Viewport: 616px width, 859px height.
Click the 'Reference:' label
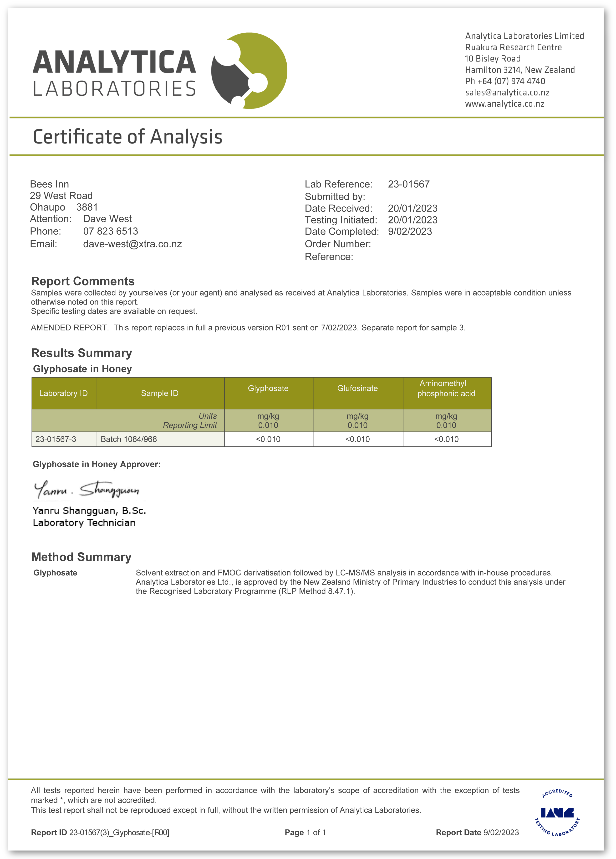(329, 257)
